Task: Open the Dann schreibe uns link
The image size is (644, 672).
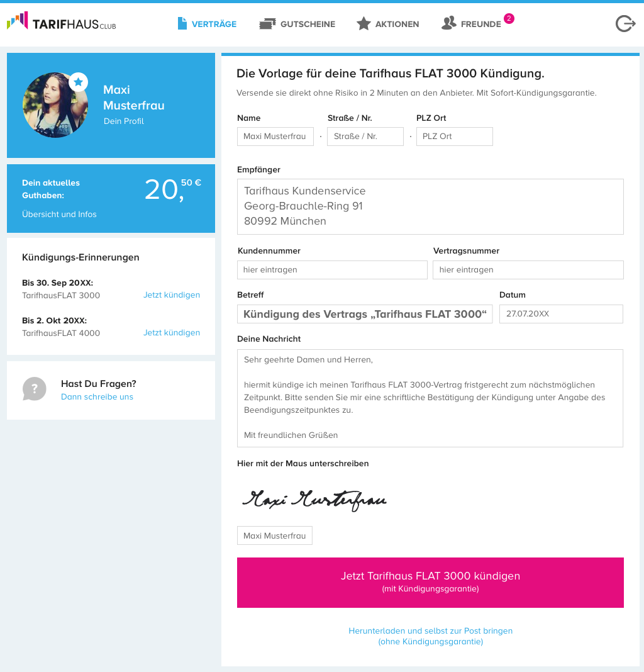Action: pos(97,397)
